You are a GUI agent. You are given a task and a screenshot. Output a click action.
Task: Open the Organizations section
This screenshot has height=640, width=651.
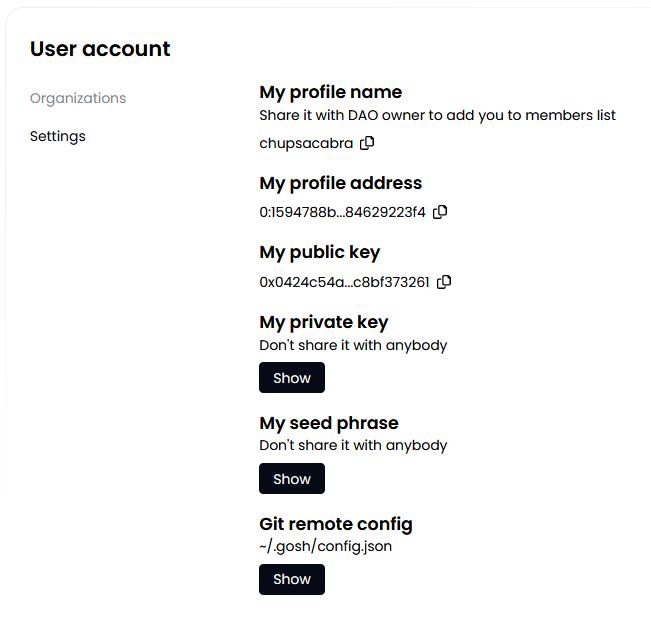(x=78, y=98)
